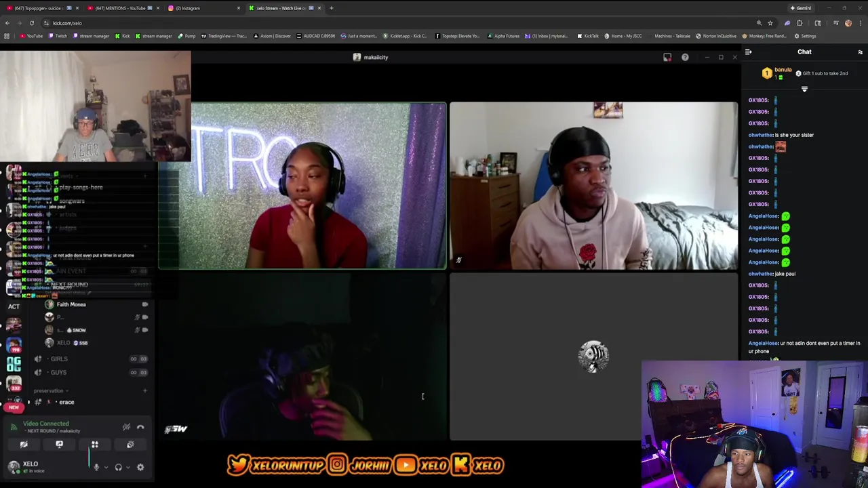This screenshot has height=488, width=868.
Task: Open the Discord inbox icon
Action: (667, 57)
